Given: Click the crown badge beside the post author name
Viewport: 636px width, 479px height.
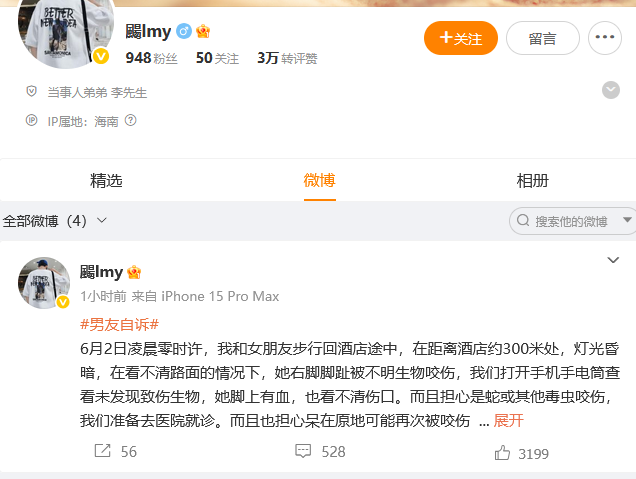Looking at the screenshot, I should (x=134, y=272).
